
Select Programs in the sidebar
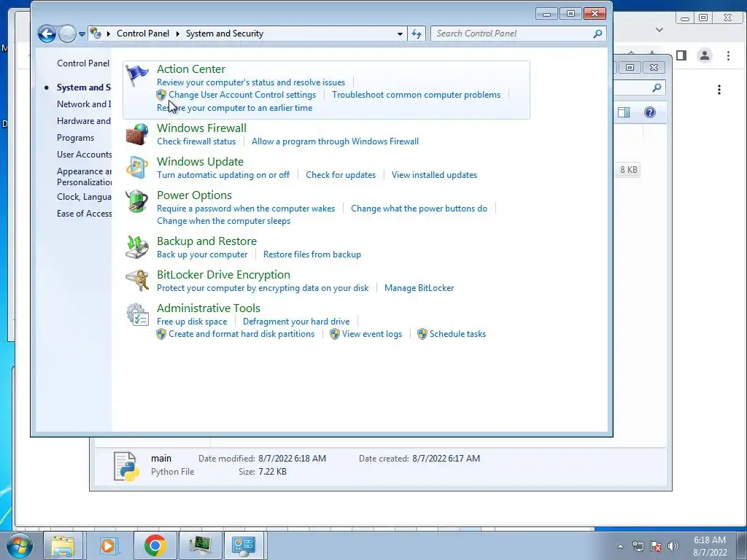75,138
